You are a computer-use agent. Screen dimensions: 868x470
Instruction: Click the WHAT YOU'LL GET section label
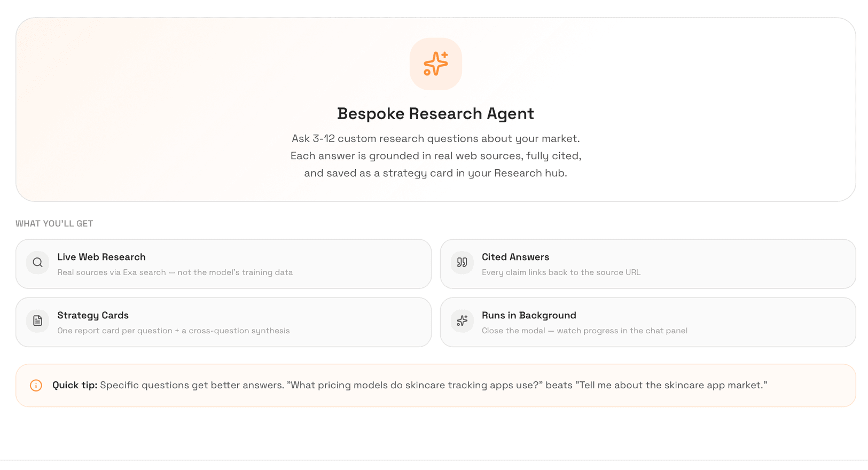54,223
